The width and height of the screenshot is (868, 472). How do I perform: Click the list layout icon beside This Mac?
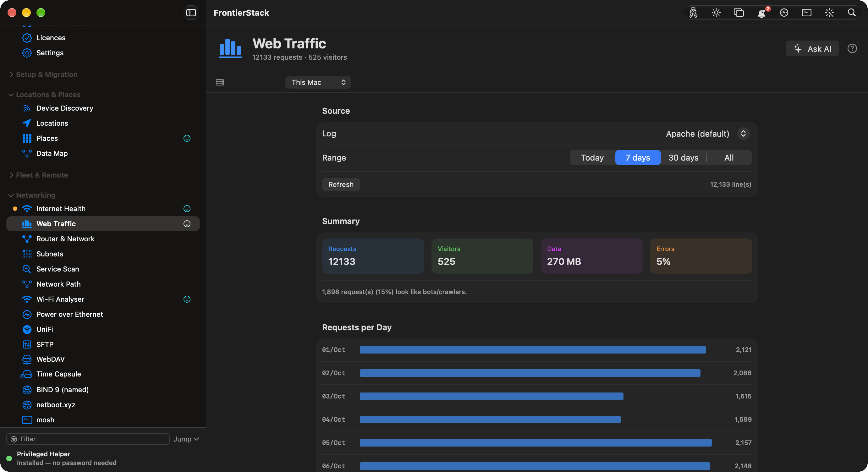click(220, 82)
